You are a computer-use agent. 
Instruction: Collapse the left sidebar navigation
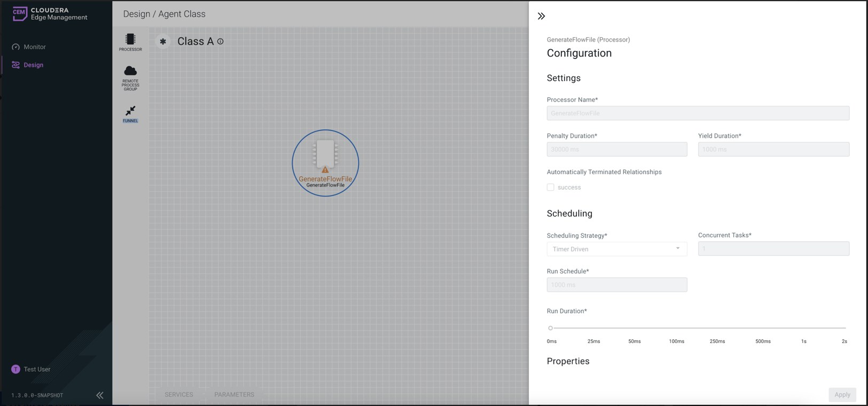pyautogui.click(x=100, y=395)
